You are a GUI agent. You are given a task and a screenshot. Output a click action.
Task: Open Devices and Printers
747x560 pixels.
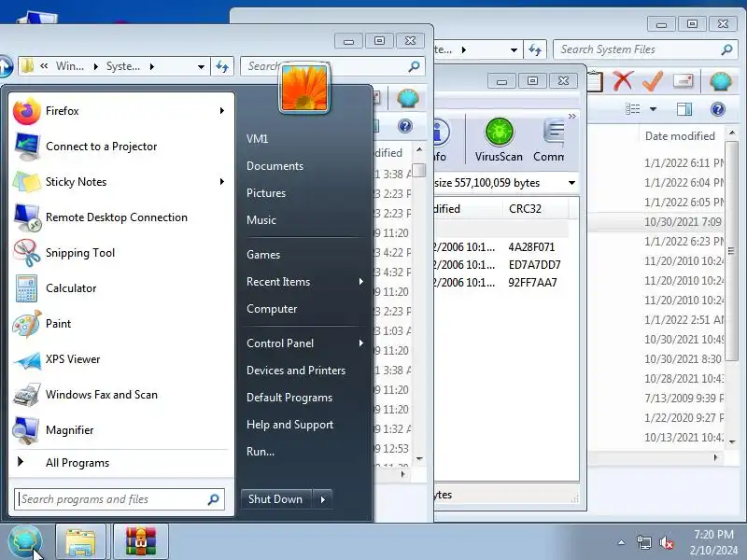tap(296, 371)
